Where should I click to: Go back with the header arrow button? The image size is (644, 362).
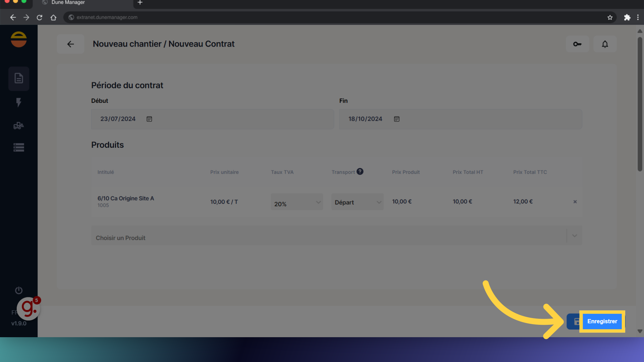coord(70,44)
